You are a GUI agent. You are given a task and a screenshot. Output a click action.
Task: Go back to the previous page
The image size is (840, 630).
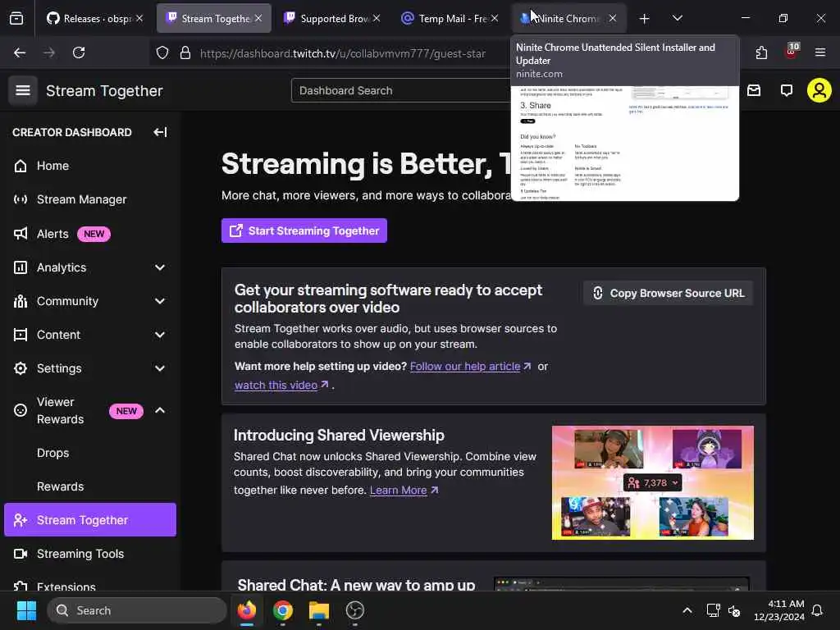point(20,52)
